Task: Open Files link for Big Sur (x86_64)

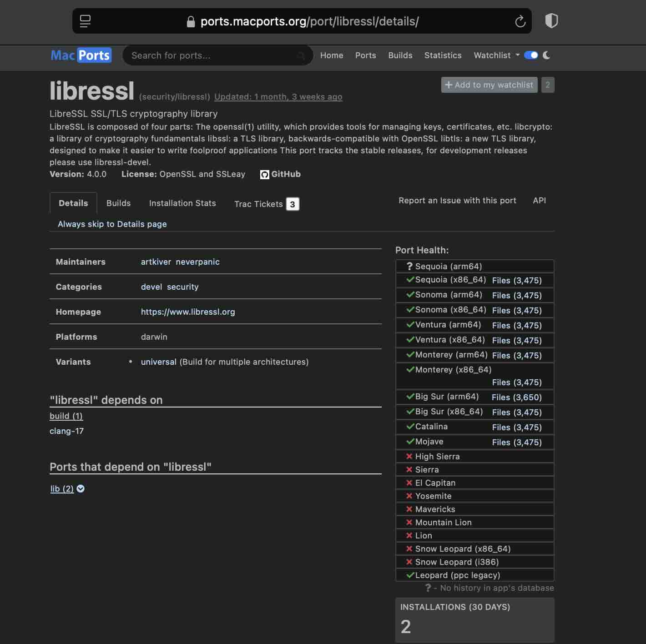Action: (517, 413)
